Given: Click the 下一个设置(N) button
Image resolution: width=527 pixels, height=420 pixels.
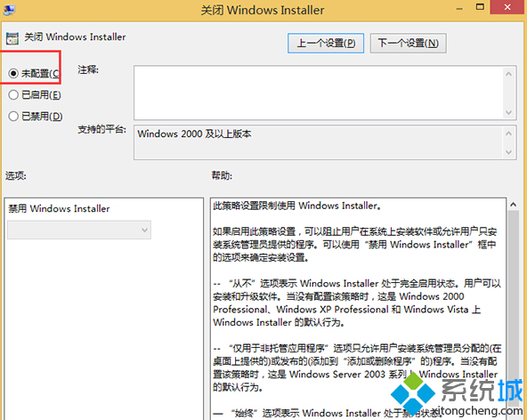Looking at the screenshot, I should [x=408, y=43].
